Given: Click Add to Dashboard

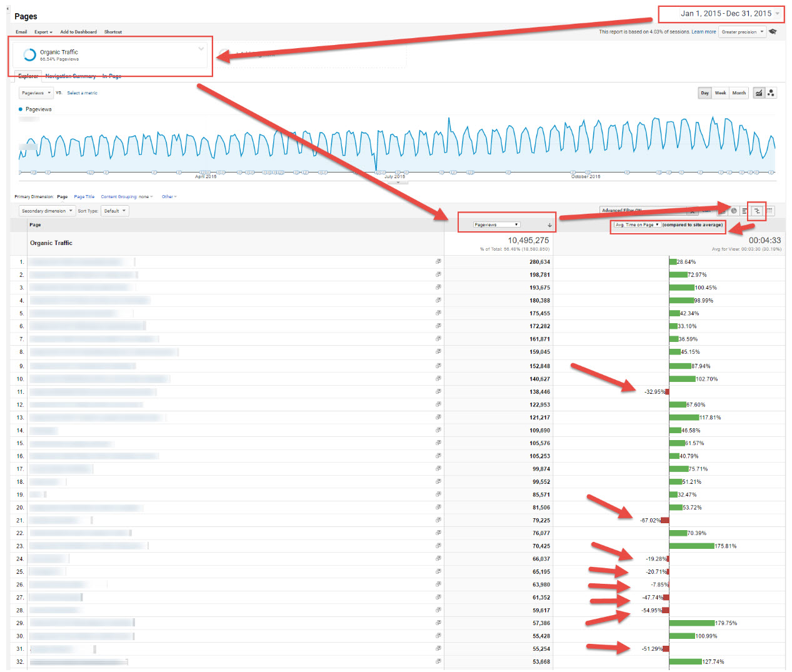Looking at the screenshot, I should 78,32.
